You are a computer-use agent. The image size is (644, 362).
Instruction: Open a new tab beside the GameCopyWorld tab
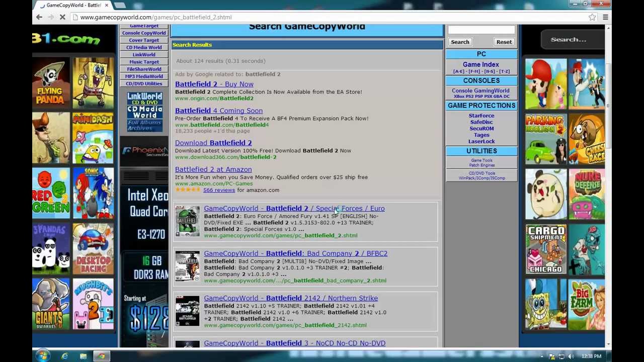[120, 5]
